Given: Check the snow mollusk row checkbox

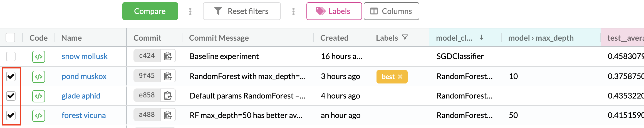Looking at the screenshot, I should coord(11,56).
